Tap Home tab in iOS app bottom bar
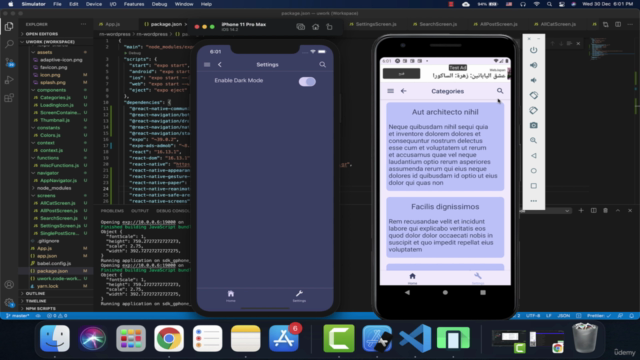 pos(231,296)
